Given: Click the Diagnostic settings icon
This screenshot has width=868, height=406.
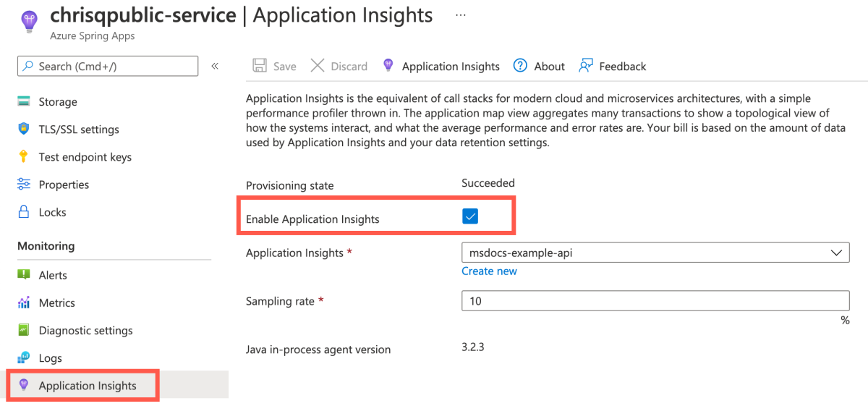Looking at the screenshot, I should (24, 330).
